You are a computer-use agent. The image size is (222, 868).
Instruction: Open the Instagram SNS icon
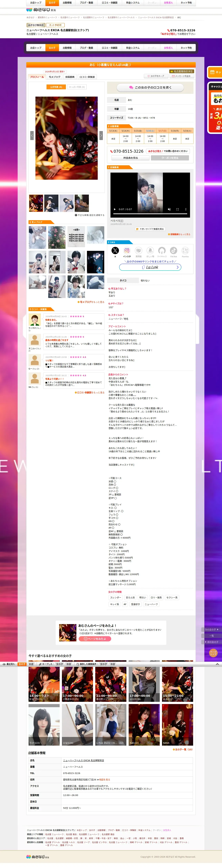(127, 250)
